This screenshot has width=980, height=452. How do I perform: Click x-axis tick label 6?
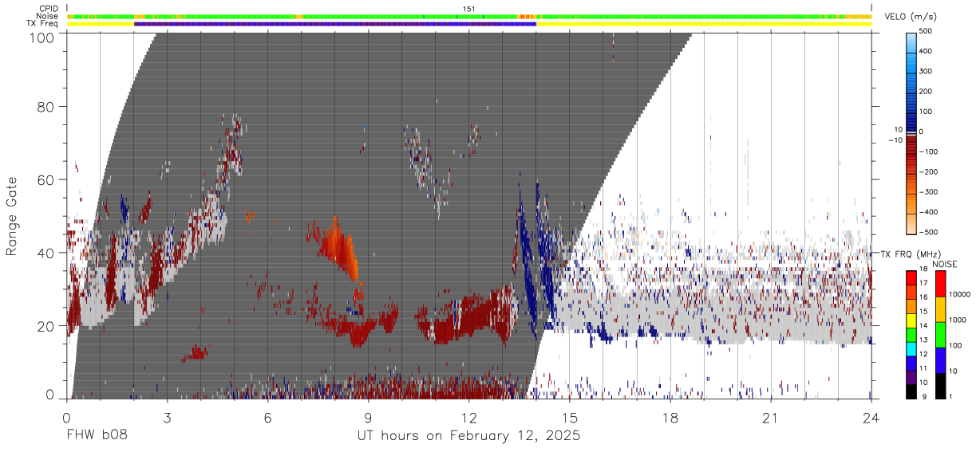(x=267, y=417)
